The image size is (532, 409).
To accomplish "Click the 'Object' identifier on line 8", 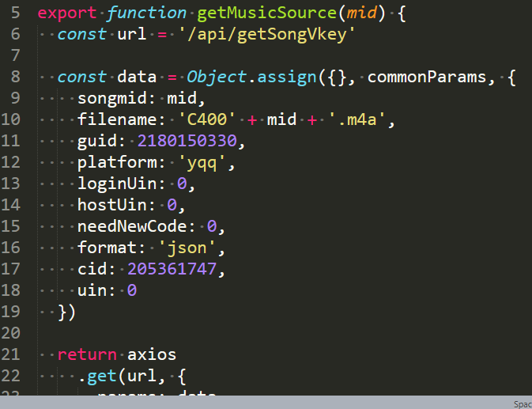I will point(217,77).
